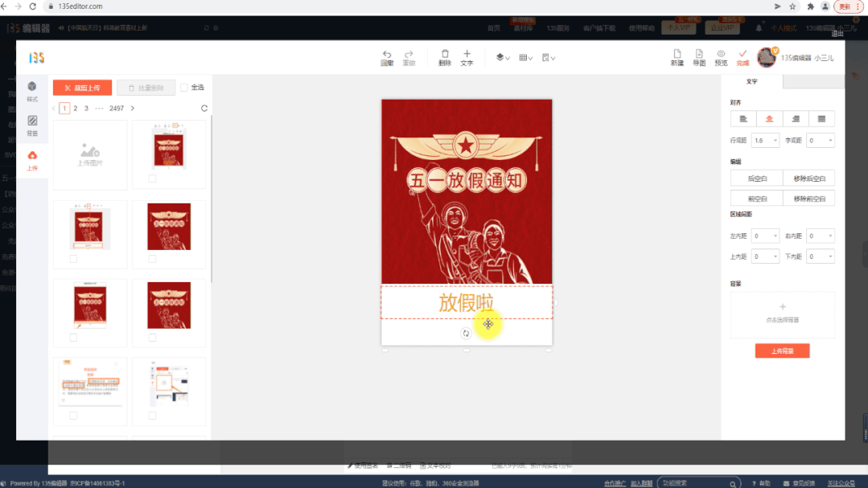Click the 前空白 button

[757, 199]
